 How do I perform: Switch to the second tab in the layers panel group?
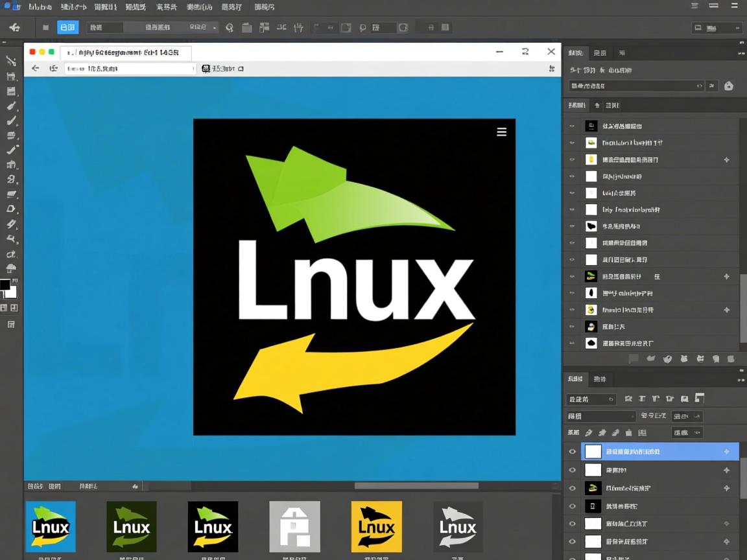[600, 379]
